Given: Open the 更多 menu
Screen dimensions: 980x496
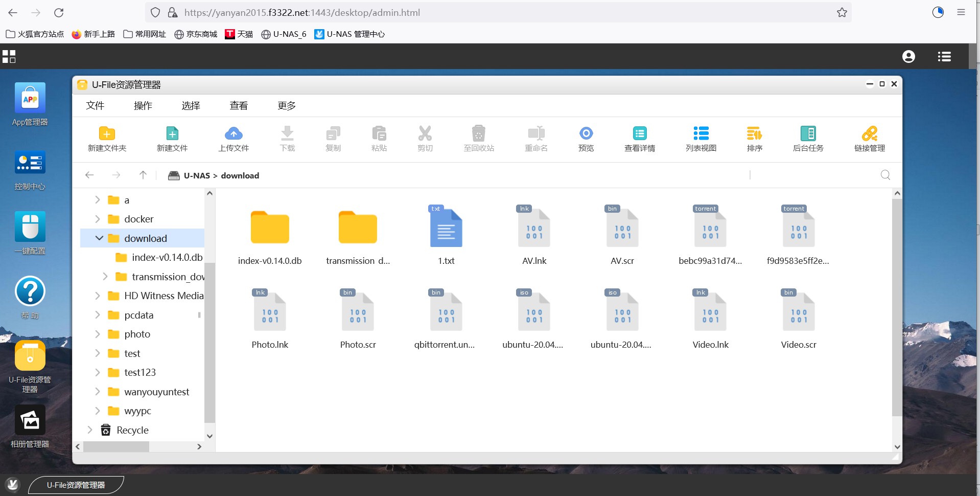Looking at the screenshot, I should pos(287,105).
